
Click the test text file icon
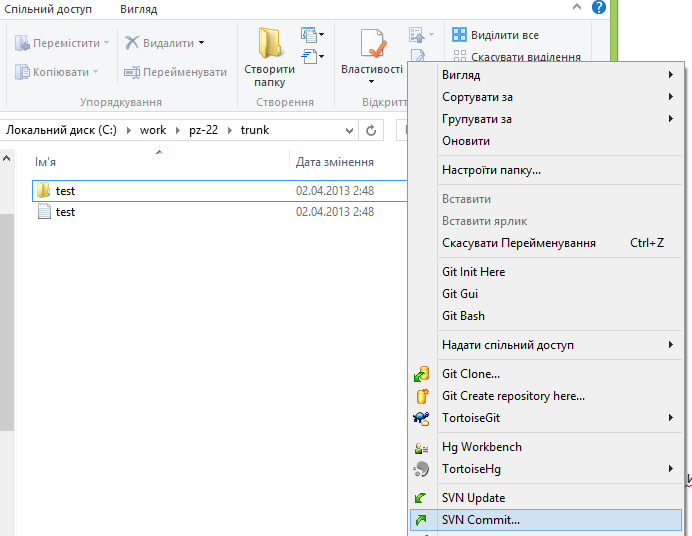tap(44, 211)
